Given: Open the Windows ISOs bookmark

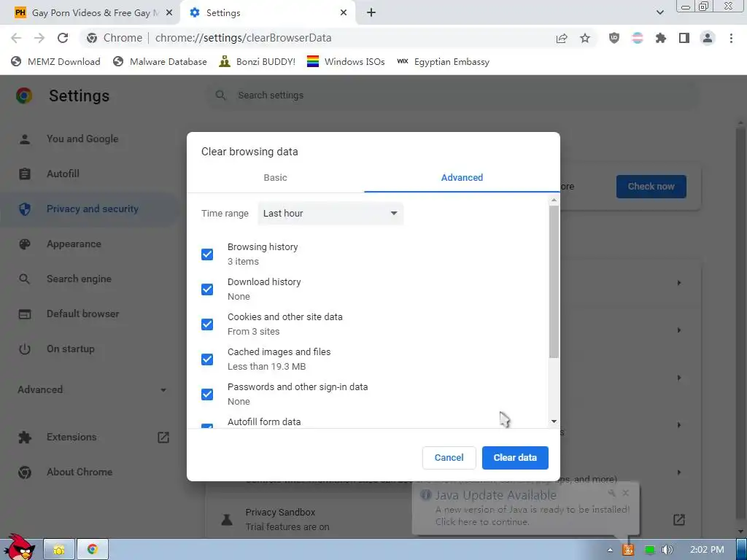Looking at the screenshot, I should click(346, 62).
